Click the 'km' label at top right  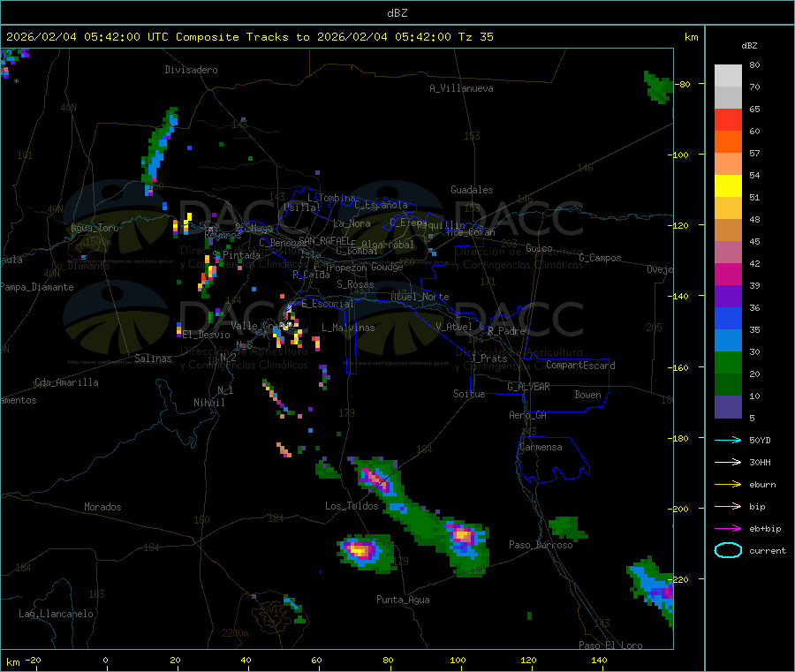click(x=691, y=37)
